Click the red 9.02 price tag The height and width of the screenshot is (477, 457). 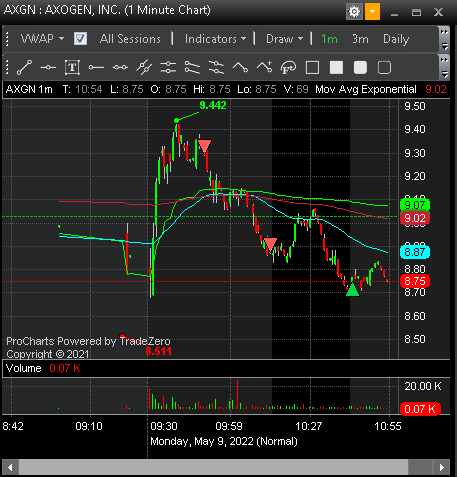click(x=415, y=218)
